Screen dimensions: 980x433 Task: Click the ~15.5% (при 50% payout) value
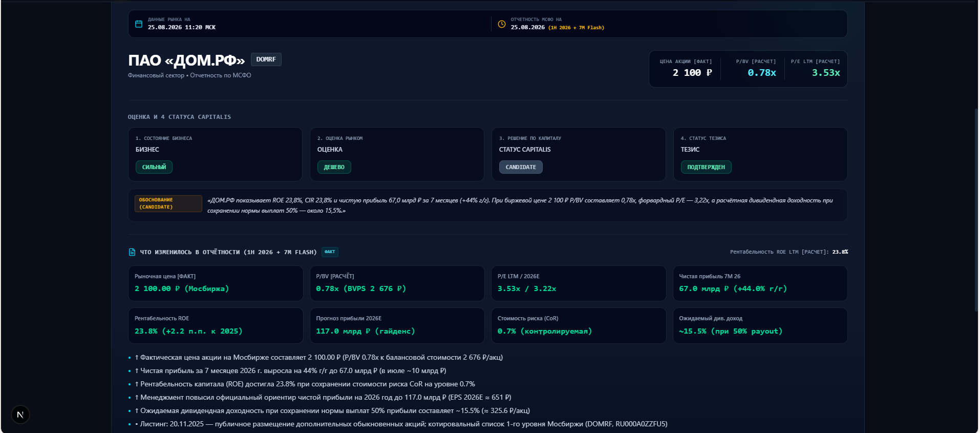coord(731,331)
